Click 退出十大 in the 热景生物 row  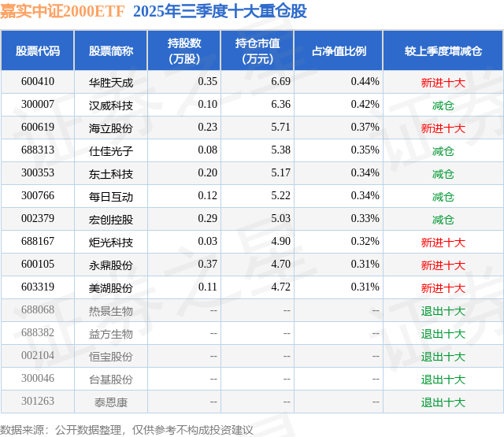tap(443, 311)
